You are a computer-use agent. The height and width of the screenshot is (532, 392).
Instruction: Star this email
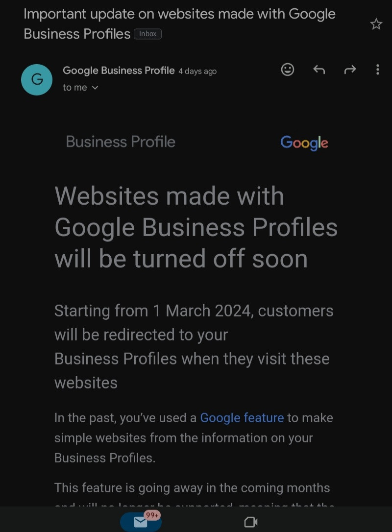tap(376, 24)
